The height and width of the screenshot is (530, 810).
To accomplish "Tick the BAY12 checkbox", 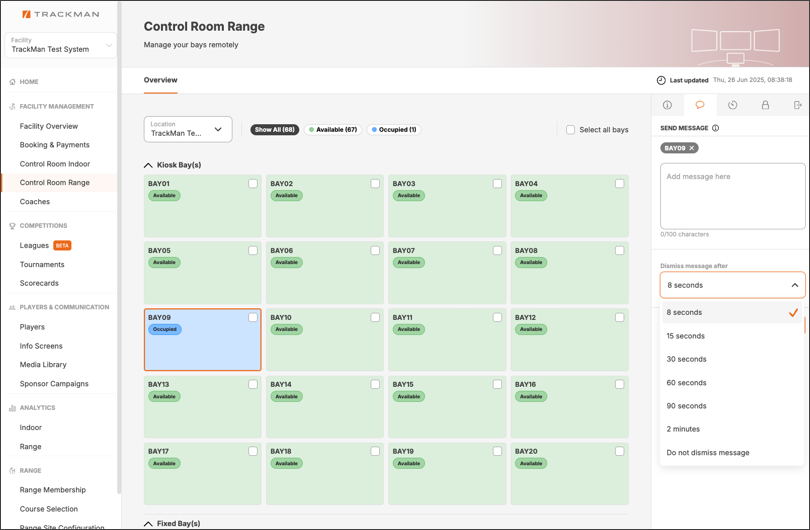I will [x=619, y=317].
